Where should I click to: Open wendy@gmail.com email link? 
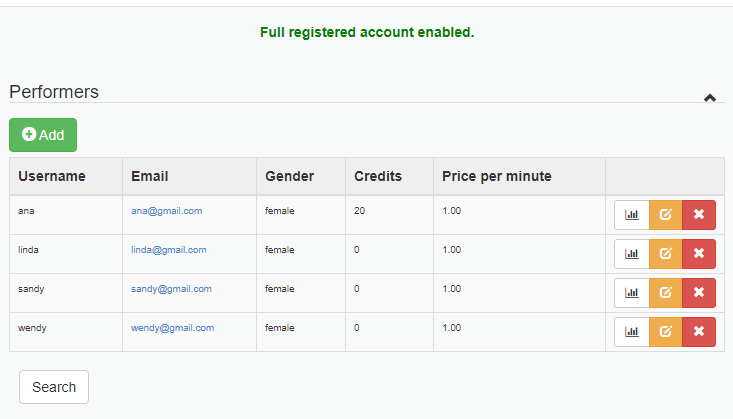pyautogui.click(x=172, y=328)
